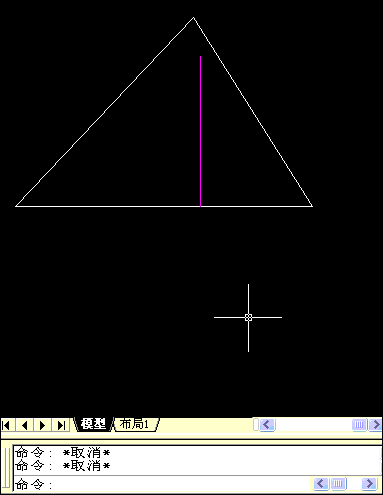Screen dimensions: 383x495
Task: Click the command window's grip handle
Action: click(x=7, y=469)
